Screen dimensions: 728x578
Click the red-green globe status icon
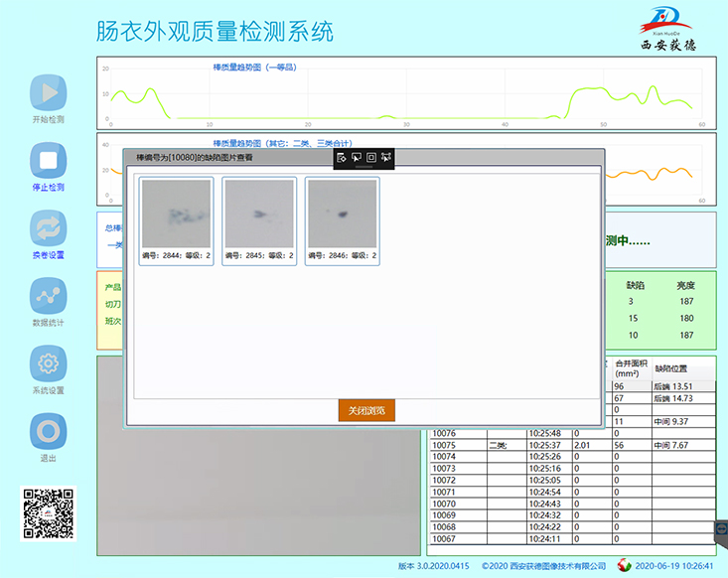[624, 565]
